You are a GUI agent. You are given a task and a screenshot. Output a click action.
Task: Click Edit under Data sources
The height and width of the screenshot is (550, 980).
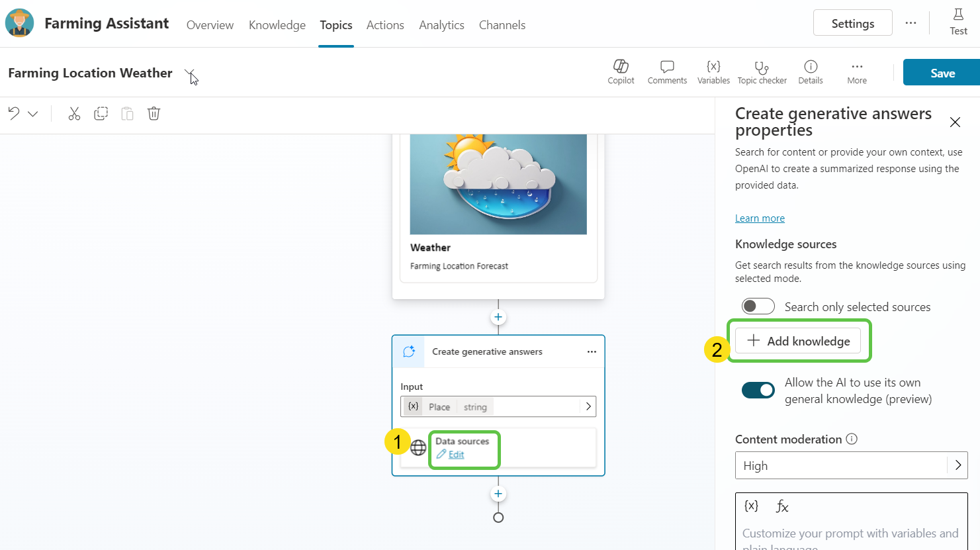point(456,455)
